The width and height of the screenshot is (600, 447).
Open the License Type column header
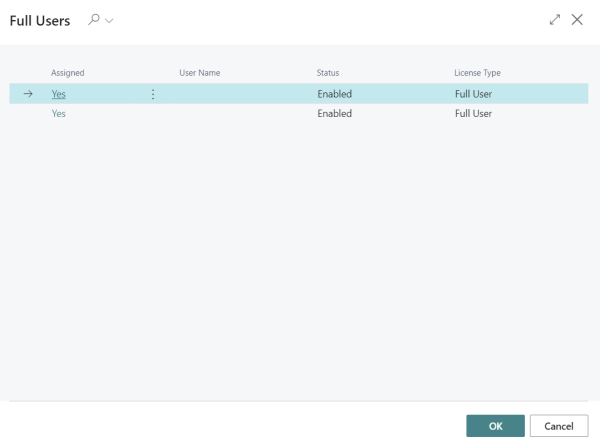[477, 73]
